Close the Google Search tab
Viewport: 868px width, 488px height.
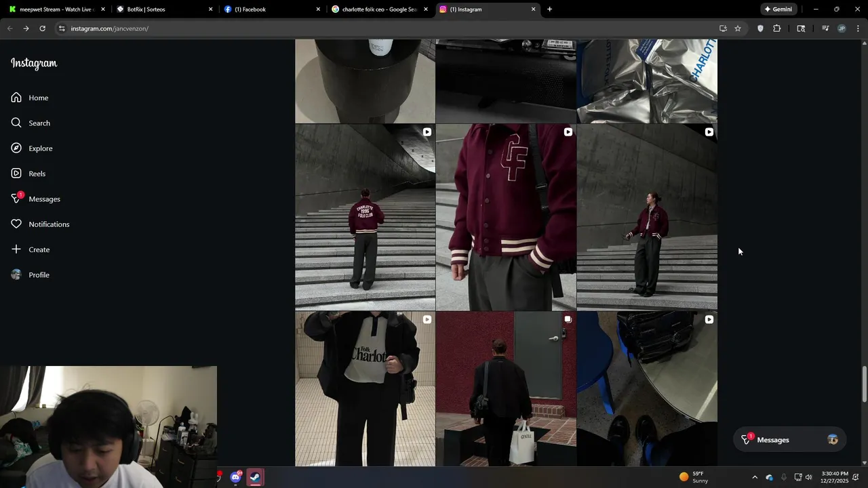426,9
